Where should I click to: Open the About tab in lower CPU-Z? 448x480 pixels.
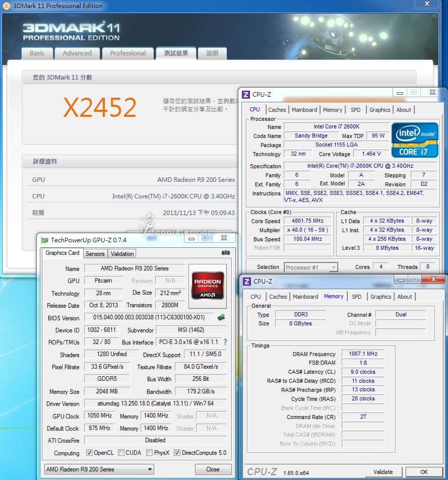pyautogui.click(x=405, y=297)
